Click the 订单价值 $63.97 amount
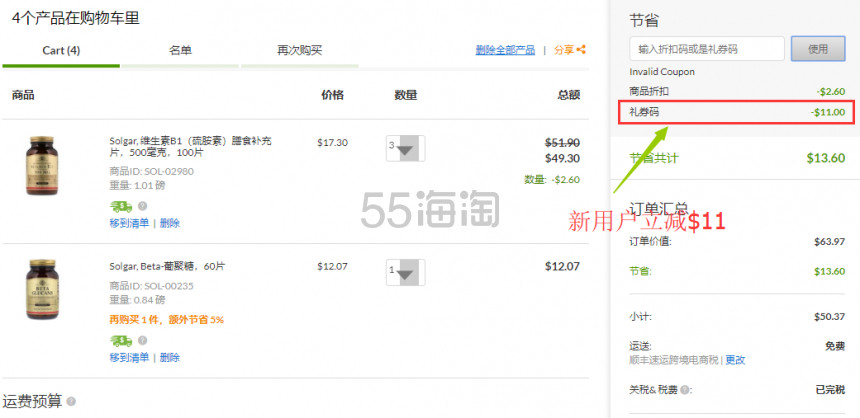 point(830,241)
